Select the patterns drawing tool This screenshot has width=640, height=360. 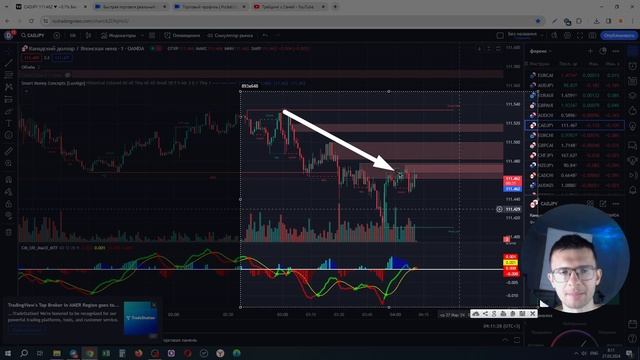point(9,87)
